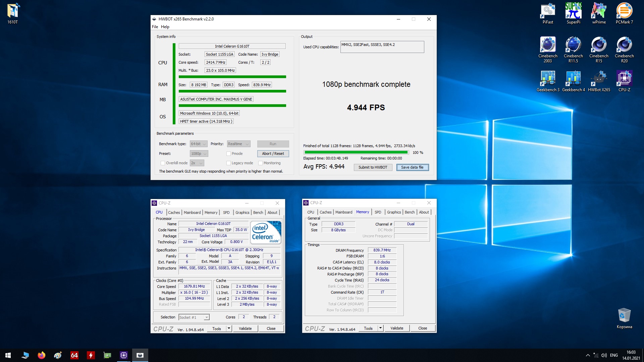Click the benchmark progress bar at 100%
This screenshot has height=362, width=644.
click(x=356, y=153)
